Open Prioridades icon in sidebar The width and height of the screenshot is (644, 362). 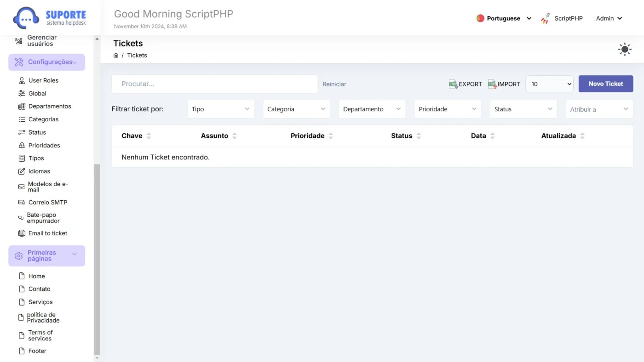(22, 145)
